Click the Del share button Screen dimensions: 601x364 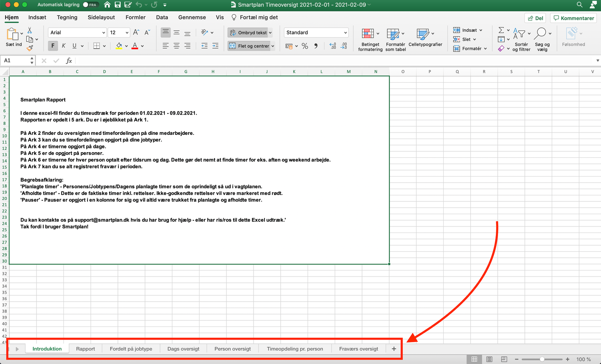(535, 18)
